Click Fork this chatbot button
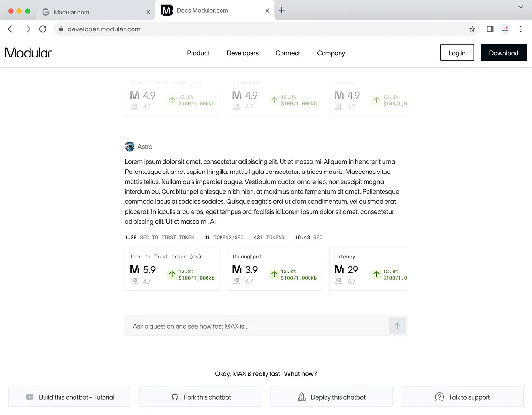The height and width of the screenshot is (415, 532). tap(201, 397)
